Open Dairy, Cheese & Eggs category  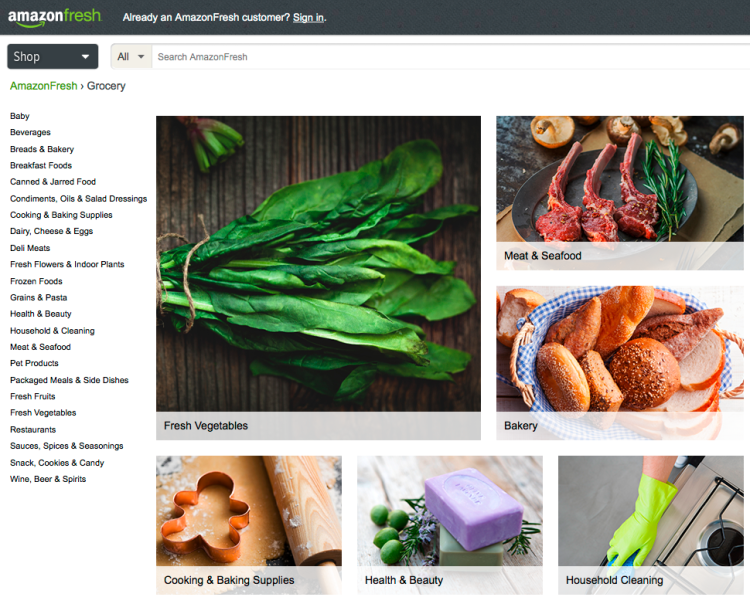[51, 231]
